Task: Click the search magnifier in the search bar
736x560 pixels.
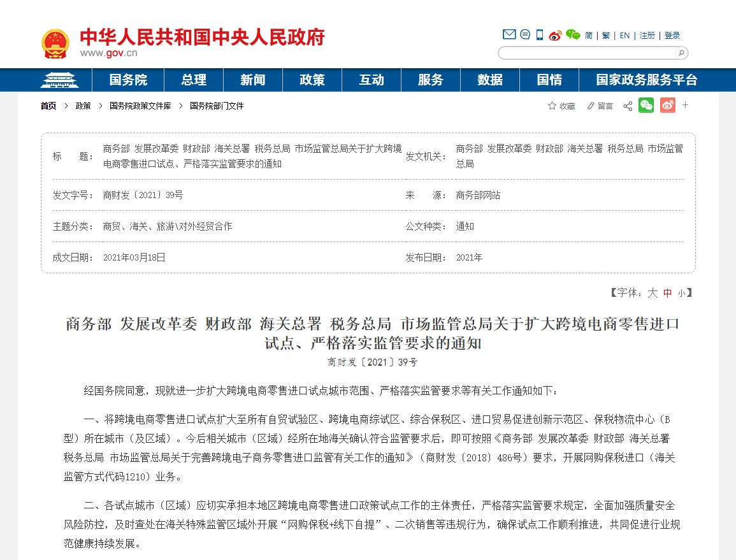Action: (681, 52)
